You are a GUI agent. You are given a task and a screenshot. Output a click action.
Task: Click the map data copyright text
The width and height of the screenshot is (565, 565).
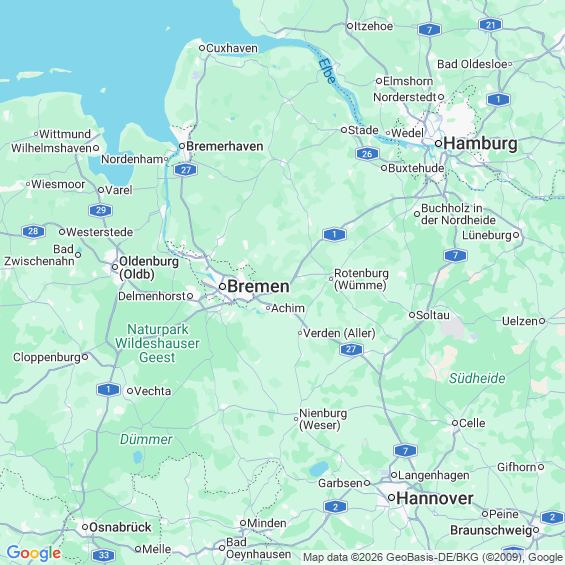(433, 557)
